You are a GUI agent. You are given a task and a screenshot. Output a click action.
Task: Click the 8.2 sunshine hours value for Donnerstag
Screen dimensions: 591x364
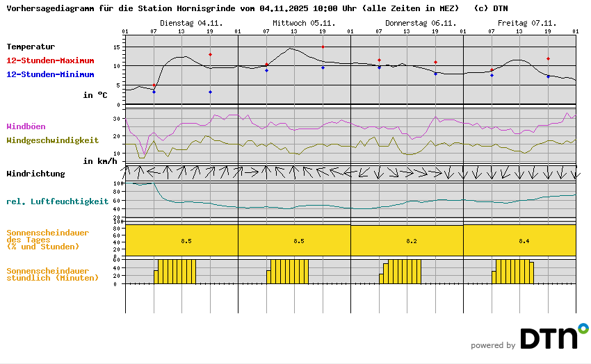tap(411, 241)
